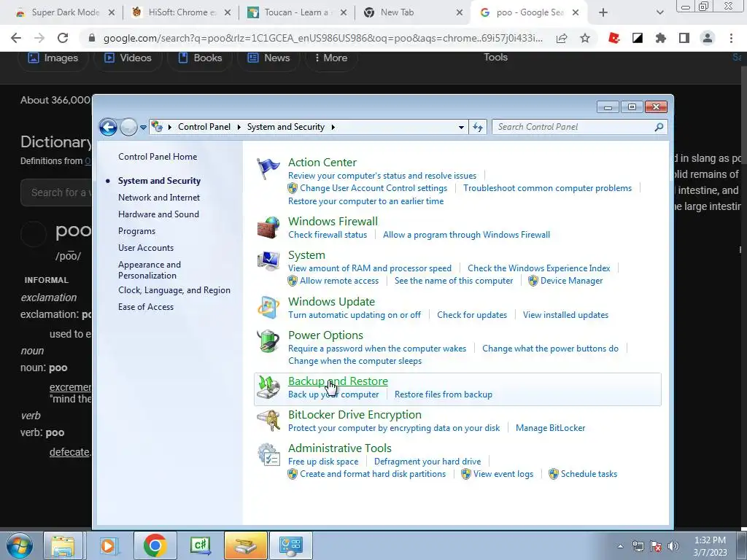Click the Control Panel address bar icon
This screenshot has width=747, height=560.
click(x=157, y=127)
